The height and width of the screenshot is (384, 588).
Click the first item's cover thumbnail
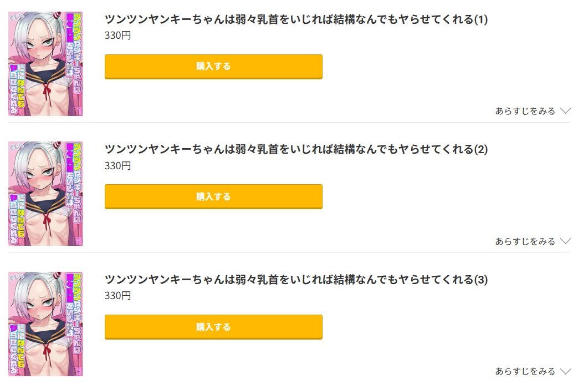[45, 64]
